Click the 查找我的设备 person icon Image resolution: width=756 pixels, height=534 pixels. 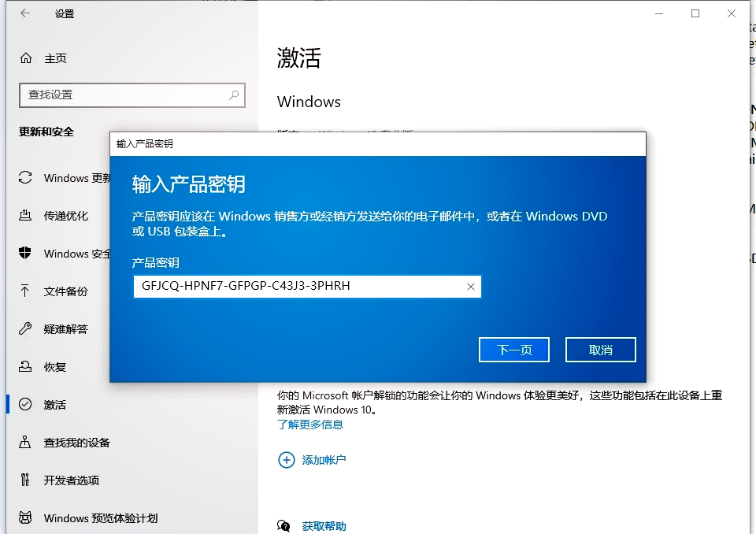25,442
